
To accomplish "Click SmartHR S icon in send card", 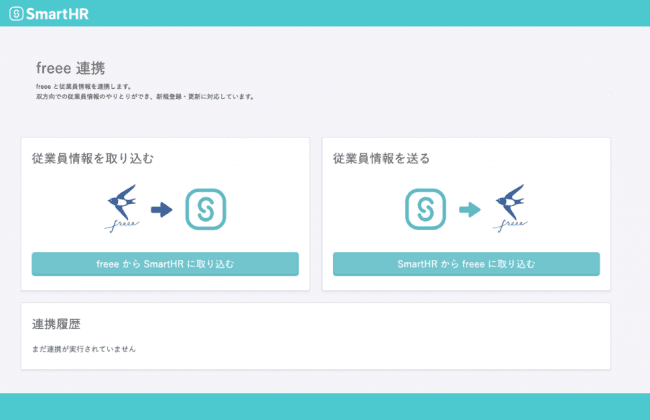I will pyautogui.click(x=425, y=209).
